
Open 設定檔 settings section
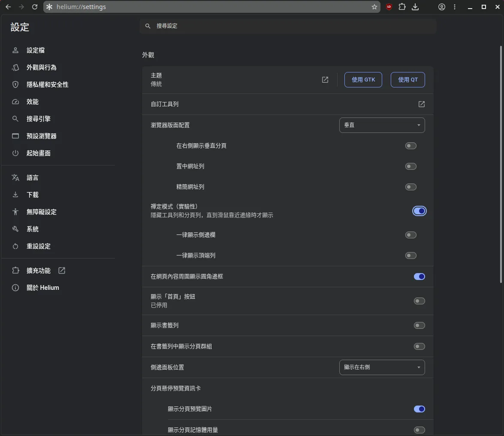35,50
